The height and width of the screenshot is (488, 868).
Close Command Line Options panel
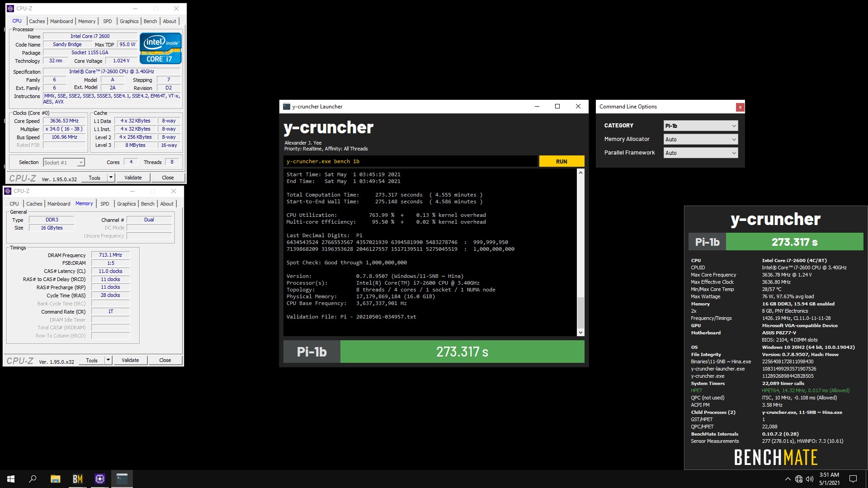[740, 107]
